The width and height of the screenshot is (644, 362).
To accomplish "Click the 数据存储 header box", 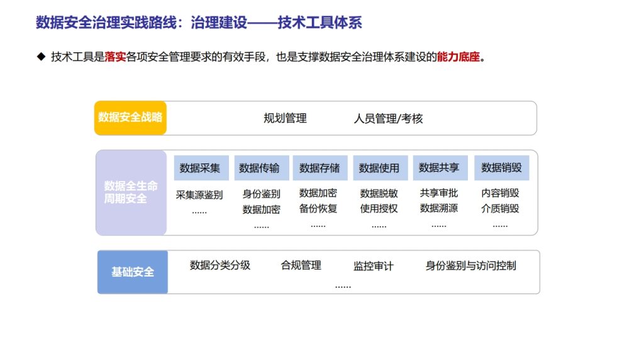I will point(320,168).
